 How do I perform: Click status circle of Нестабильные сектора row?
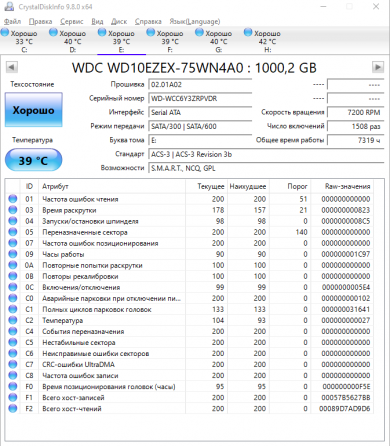click(13, 342)
